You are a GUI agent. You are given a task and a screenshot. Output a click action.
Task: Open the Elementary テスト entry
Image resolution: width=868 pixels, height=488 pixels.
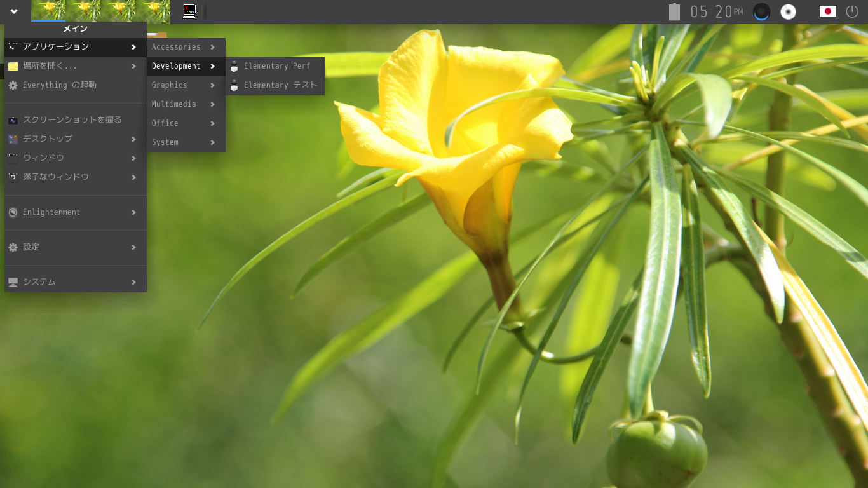275,85
